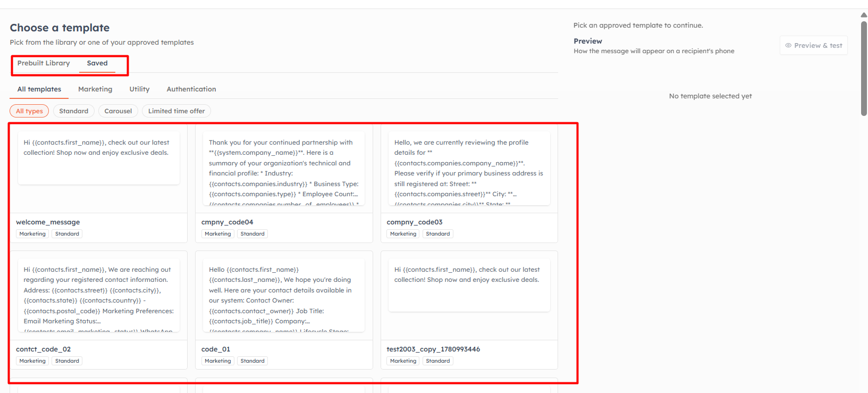
Task: Select the cmpny_code04 template card preview
Action: click(284, 169)
